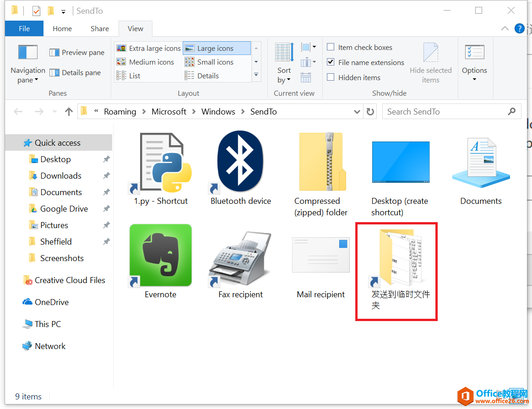Open Pictures in Quick access
The image size is (532, 409).
[x=54, y=225]
